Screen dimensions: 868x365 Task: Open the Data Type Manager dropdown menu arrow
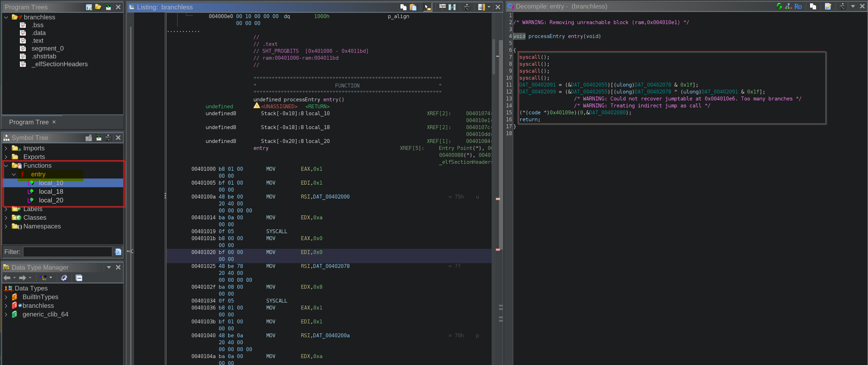point(109,267)
